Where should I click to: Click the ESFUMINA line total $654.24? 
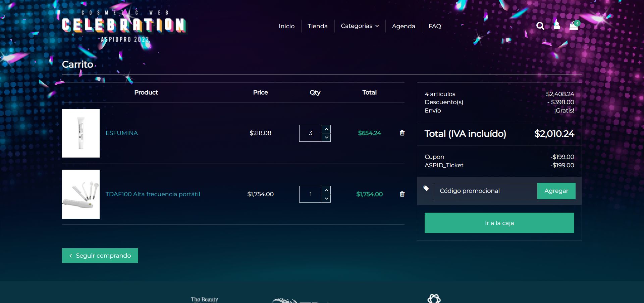tap(370, 133)
